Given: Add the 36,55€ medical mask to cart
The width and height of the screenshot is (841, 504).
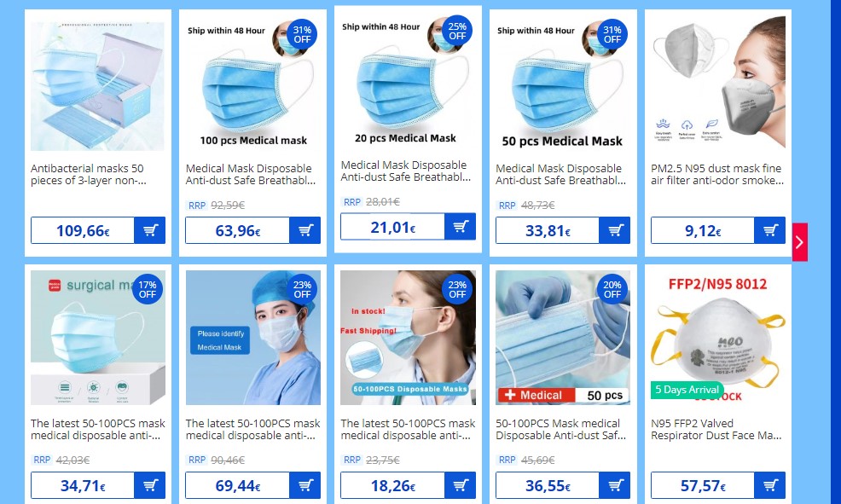Looking at the screenshot, I should 615,485.
